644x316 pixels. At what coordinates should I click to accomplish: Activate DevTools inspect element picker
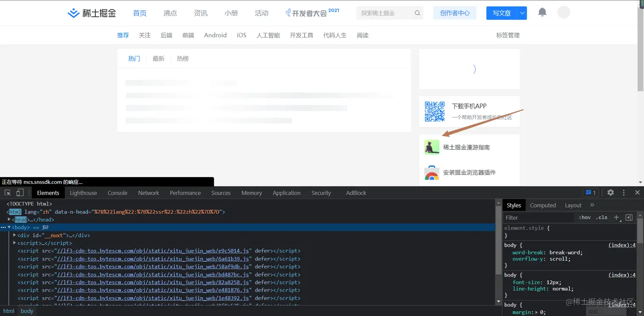[x=8, y=192]
